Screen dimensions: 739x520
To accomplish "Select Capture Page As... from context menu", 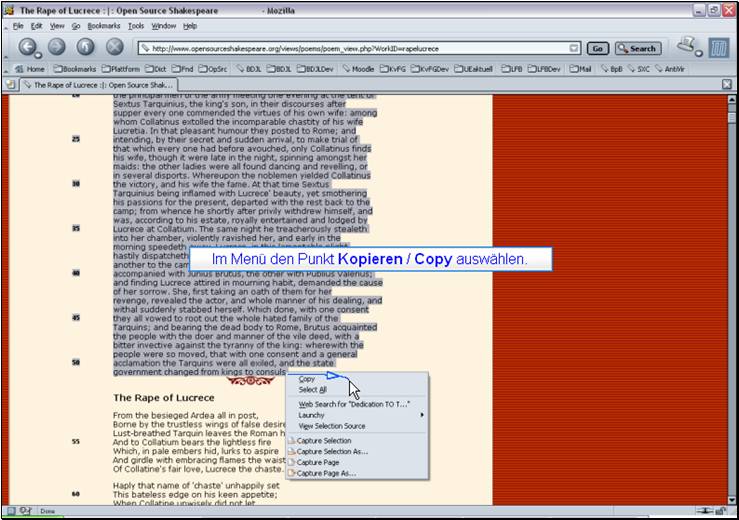I will coord(326,473).
